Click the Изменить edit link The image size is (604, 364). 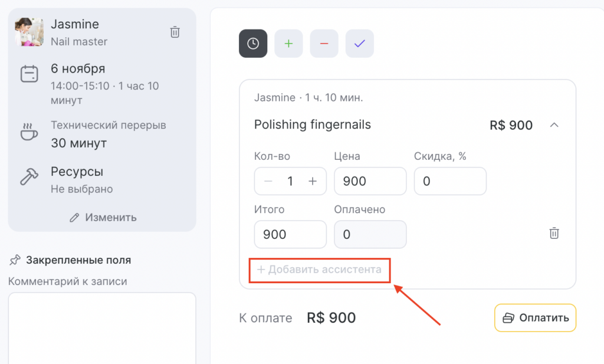tap(103, 217)
